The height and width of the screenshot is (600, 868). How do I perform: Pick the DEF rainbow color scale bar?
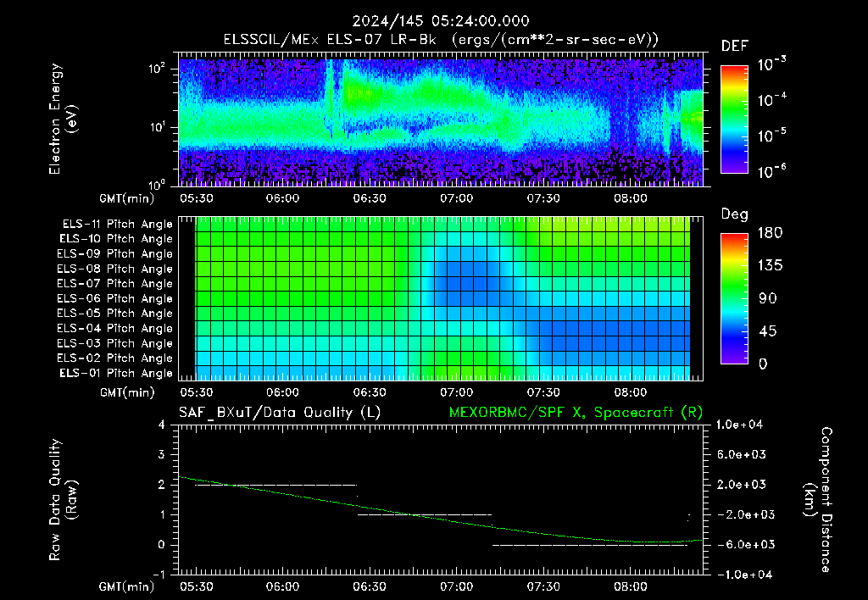tap(734, 119)
